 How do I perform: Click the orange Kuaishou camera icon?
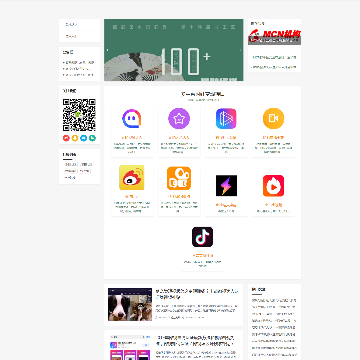coord(179,178)
